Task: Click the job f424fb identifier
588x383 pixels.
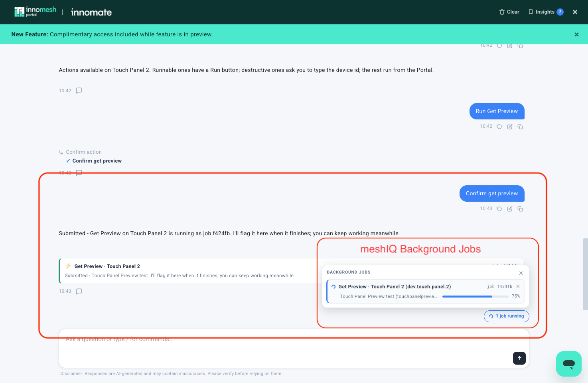Action: 500,287
